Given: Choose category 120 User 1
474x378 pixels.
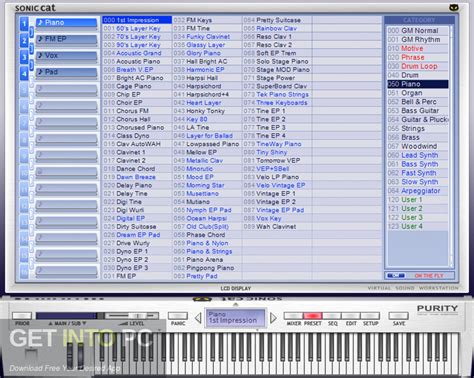Looking at the screenshot, I should pyautogui.click(x=418, y=200).
